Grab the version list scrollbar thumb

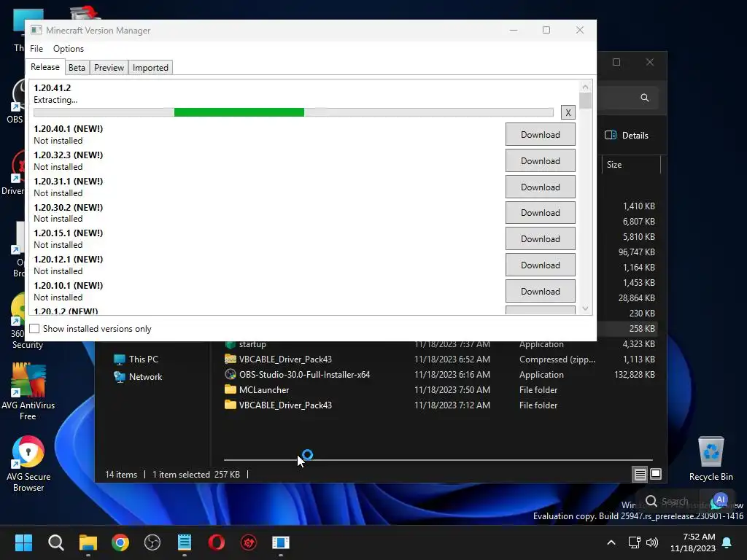pyautogui.click(x=586, y=101)
